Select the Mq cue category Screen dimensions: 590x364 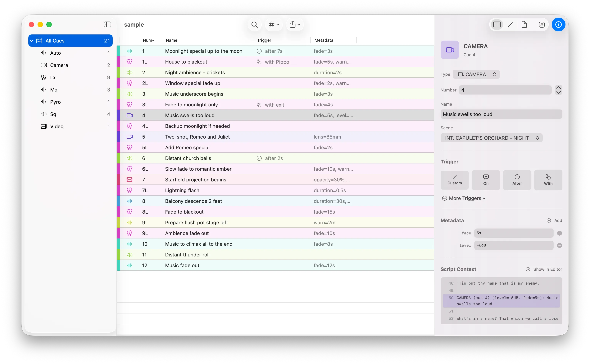[x=70, y=90]
